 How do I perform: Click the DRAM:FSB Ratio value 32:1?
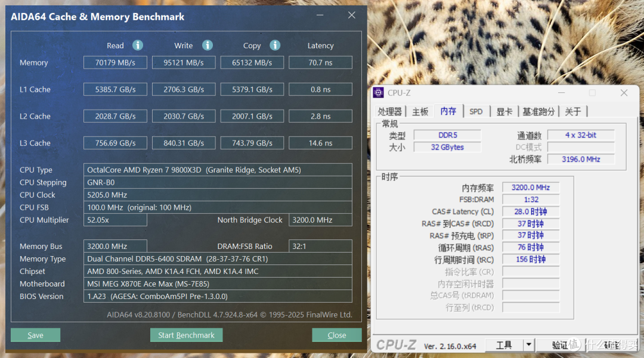click(320, 246)
